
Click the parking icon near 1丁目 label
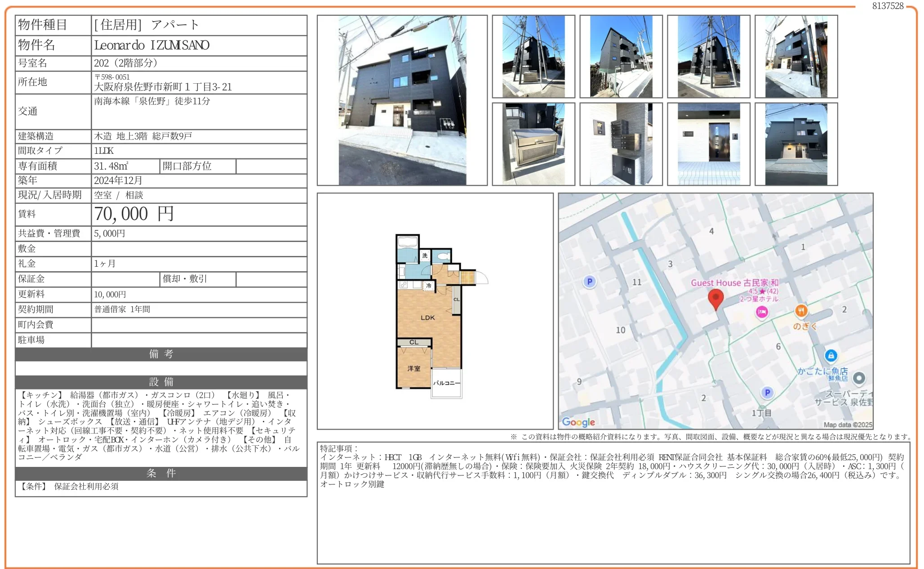coord(767,392)
